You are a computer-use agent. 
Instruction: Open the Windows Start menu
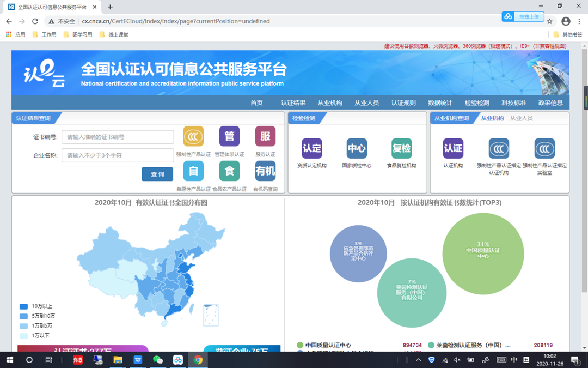tap(9, 360)
